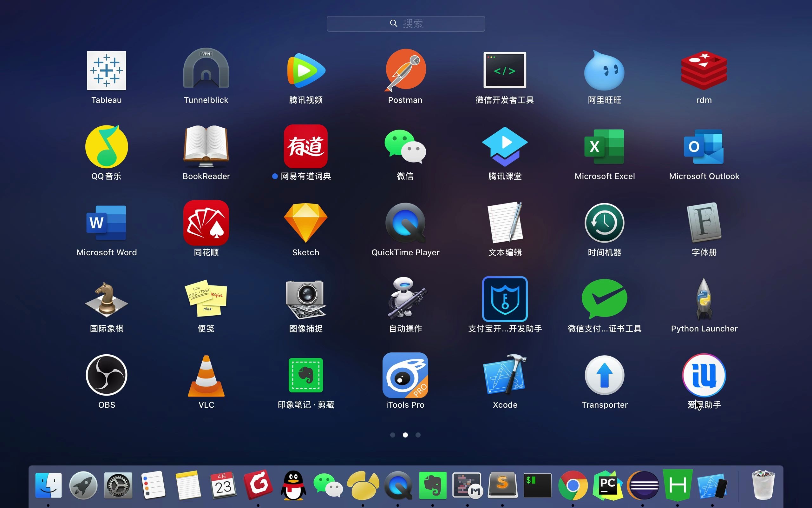Open HBuilder in the Dock
Image resolution: width=812 pixels, height=508 pixels.
pyautogui.click(x=678, y=485)
